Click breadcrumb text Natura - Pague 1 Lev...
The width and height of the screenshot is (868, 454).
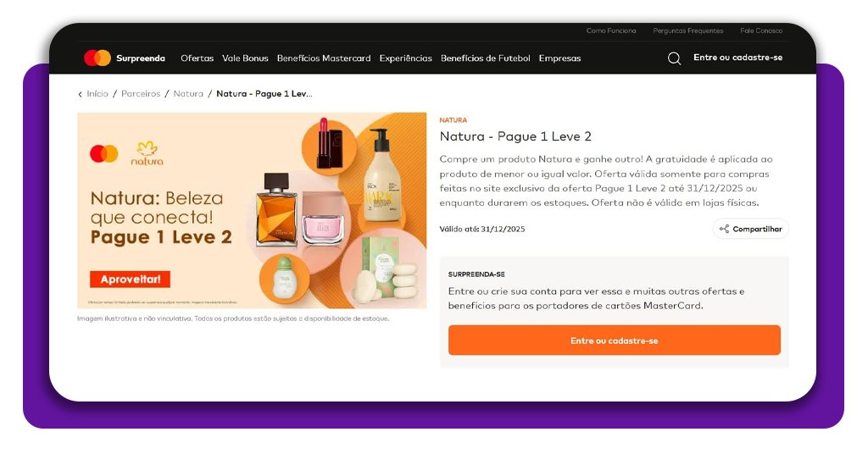(x=264, y=94)
